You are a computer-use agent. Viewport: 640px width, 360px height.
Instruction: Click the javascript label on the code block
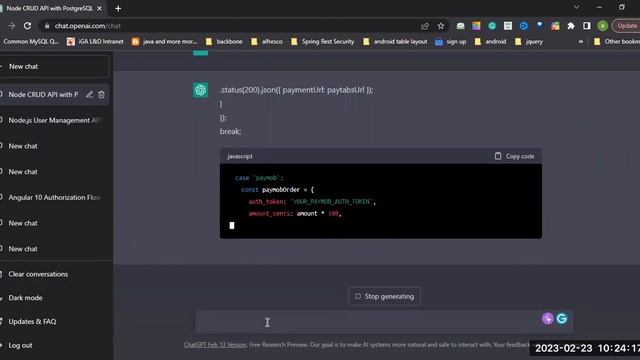click(240, 156)
